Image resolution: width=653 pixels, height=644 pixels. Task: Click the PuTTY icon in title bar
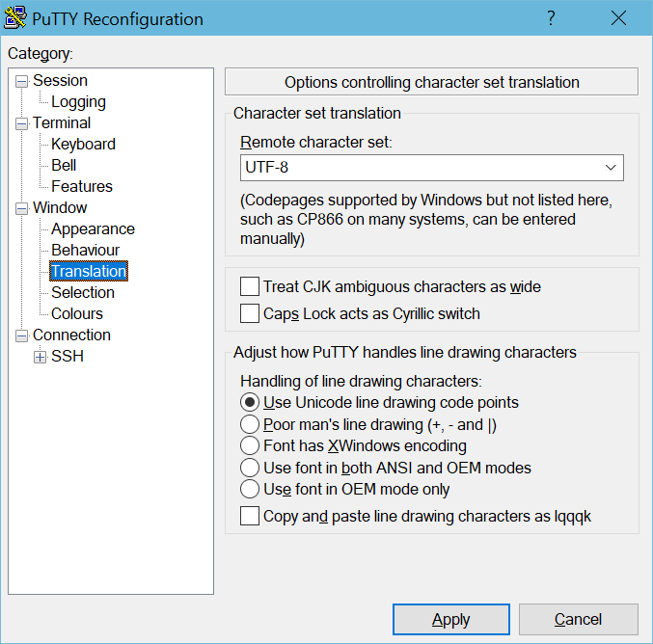[x=15, y=18]
